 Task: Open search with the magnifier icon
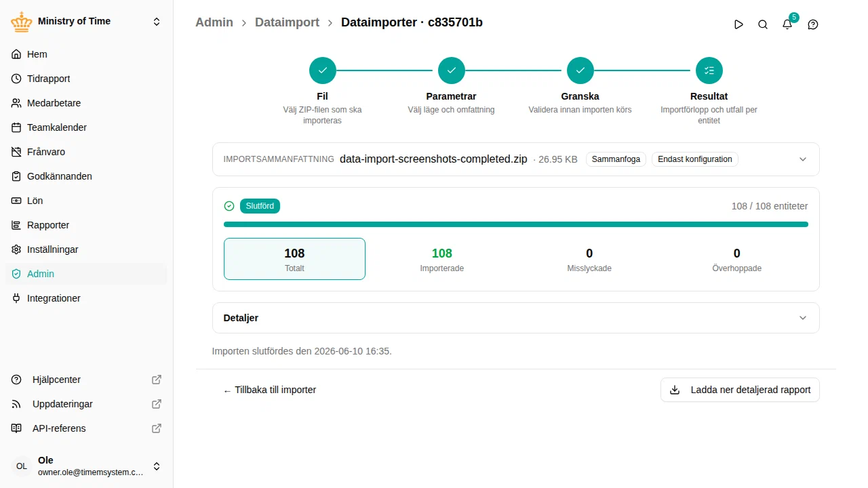(x=763, y=24)
